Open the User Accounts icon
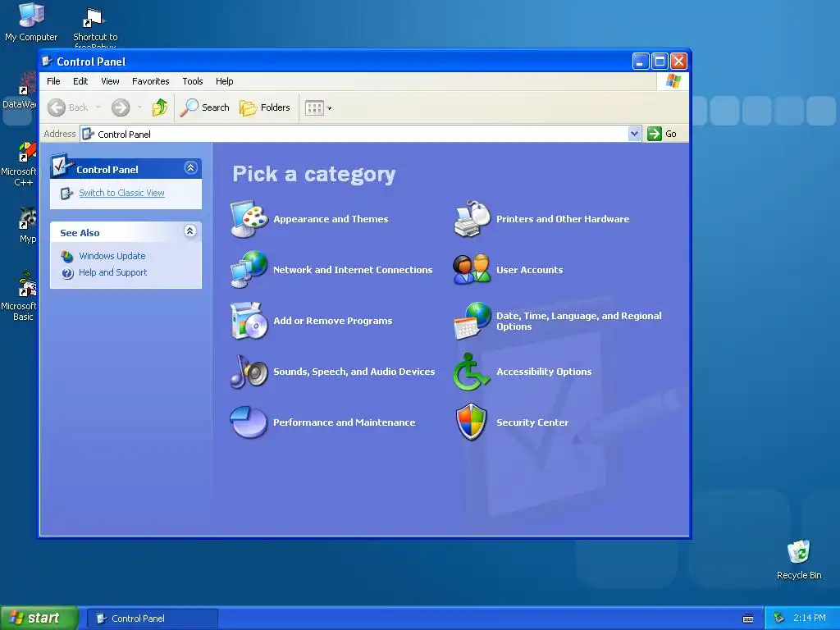The width and height of the screenshot is (840, 630). pyautogui.click(x=472, y=269)
